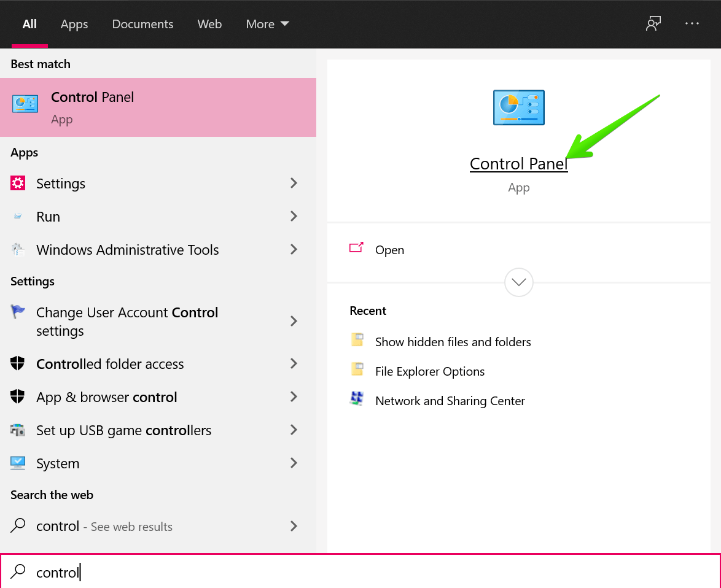The height and width of the screenshot is (588, 721).
Task: Select Controlled folder access setting
Action: coord(158,363)
